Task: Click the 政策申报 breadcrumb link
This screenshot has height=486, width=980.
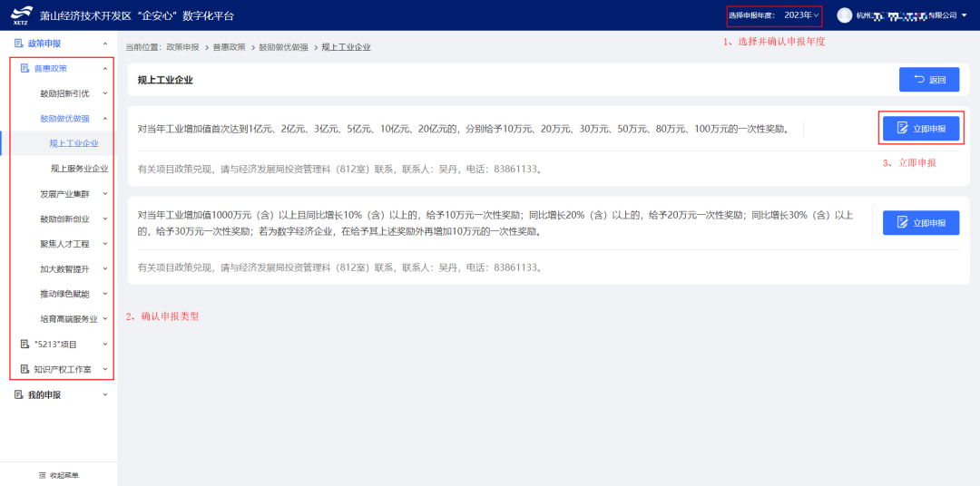Action: click(182, 47)
